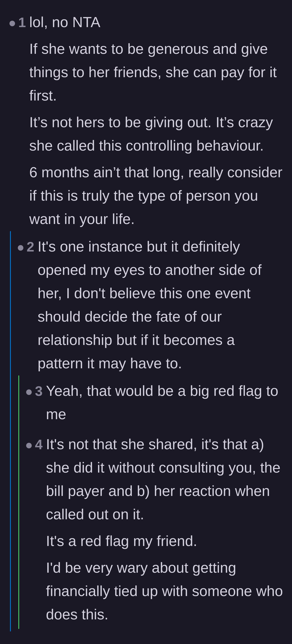Click the "I'd be very wary" closing paragraph
The width and height of the screenshot is (292, 644).
click(164, 591)
